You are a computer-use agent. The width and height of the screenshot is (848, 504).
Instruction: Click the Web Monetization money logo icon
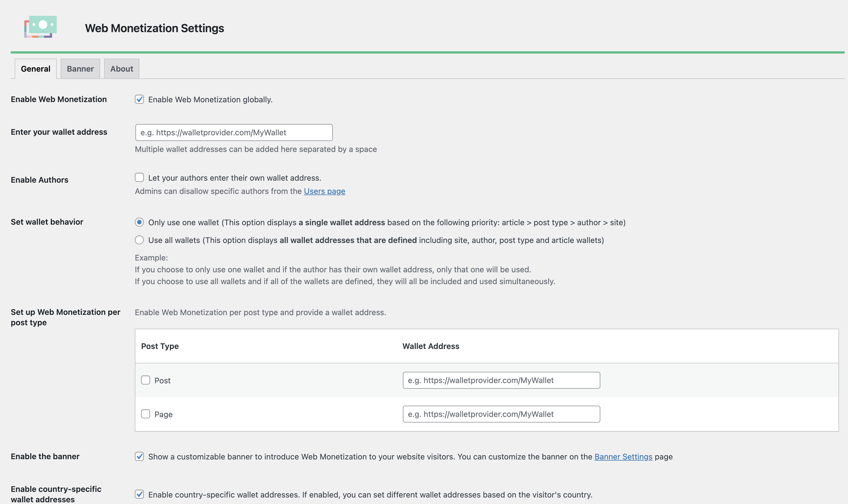40,27
